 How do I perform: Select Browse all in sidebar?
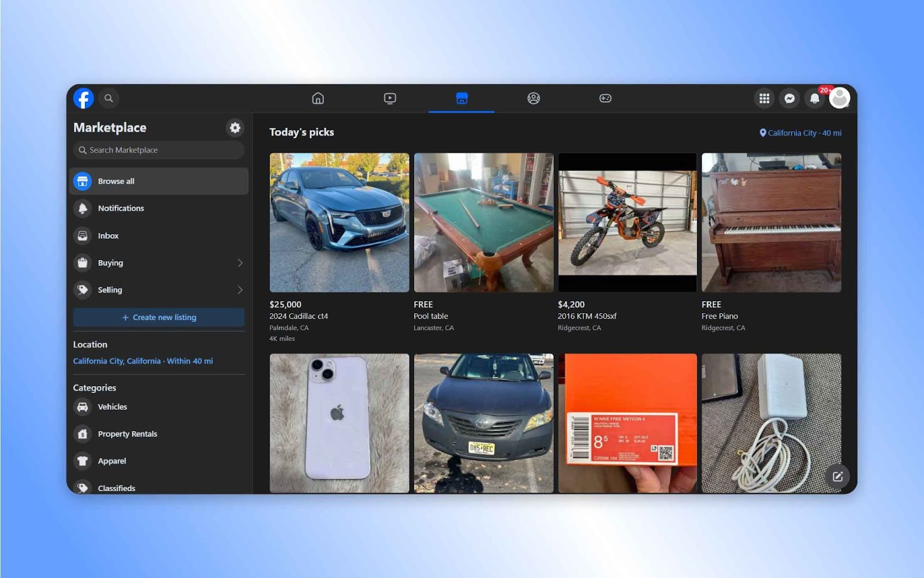point(159,181)
